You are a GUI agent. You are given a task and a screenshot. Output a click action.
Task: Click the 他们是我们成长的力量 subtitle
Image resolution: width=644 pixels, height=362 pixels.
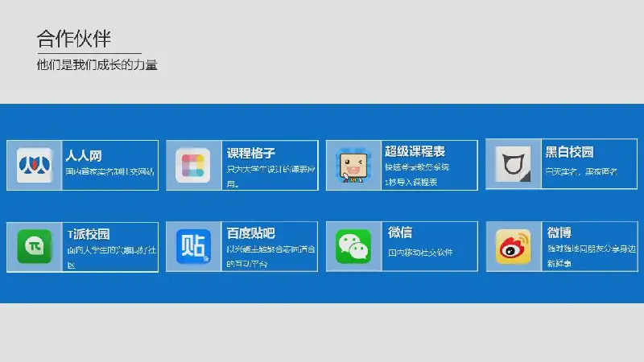tap(97, 65)
